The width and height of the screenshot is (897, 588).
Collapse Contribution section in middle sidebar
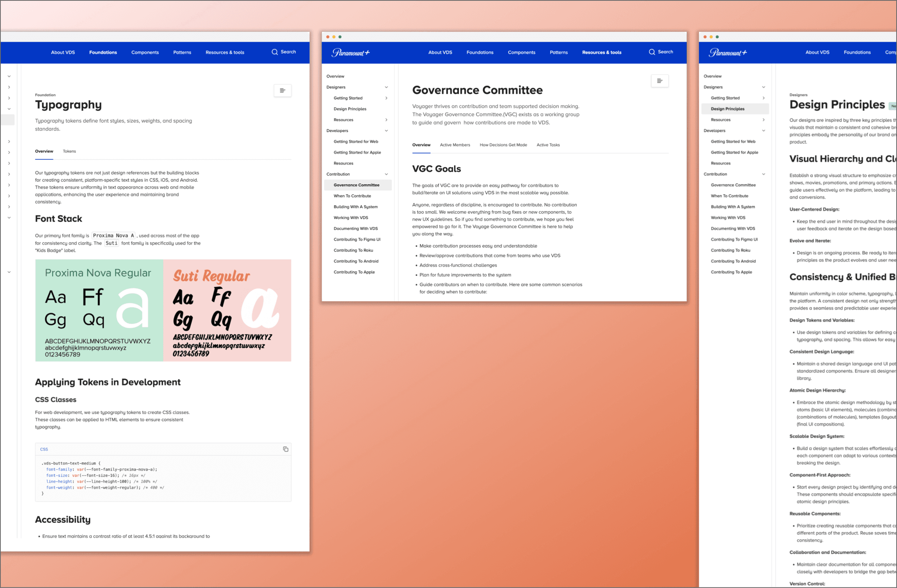coord(386,174)
